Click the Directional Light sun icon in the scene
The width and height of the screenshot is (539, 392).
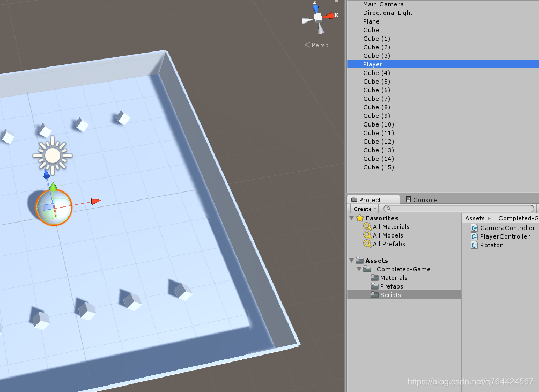tap(53, 156)
